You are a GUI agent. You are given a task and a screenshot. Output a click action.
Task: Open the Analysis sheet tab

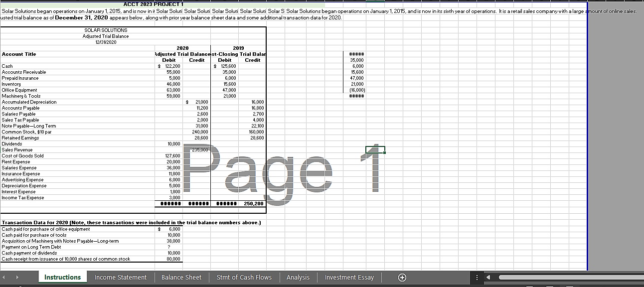[x=298, y=277]
